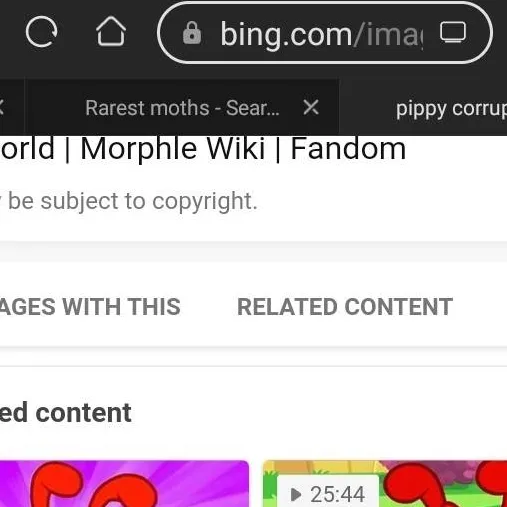Tap the desktop site monitor icon
The width and height of the screenshot is (507, 507).
453,32
